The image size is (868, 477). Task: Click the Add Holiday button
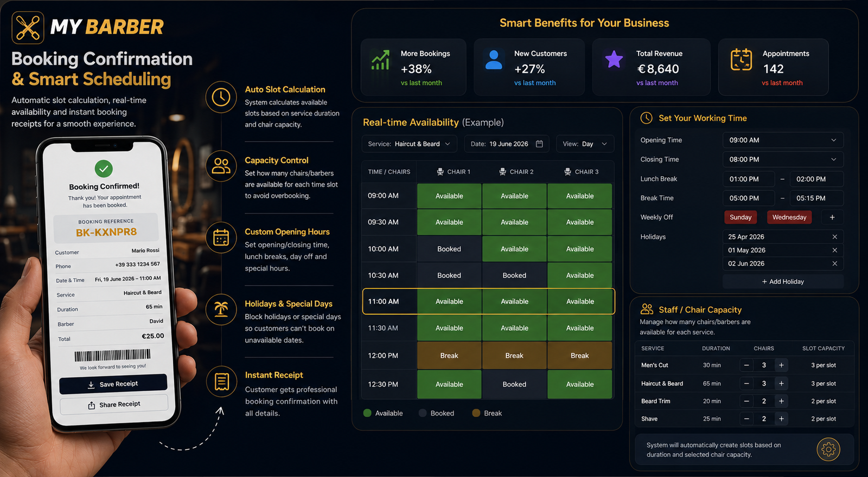click(783, 281)
